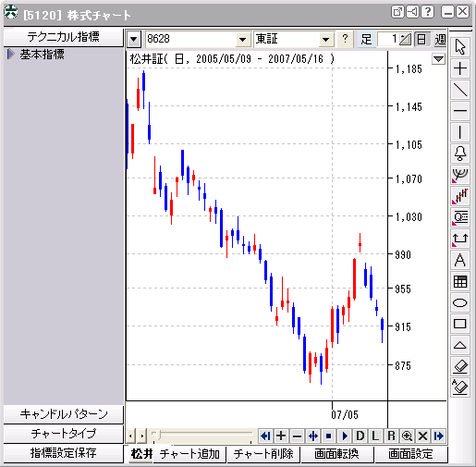Click the stock code input field 8628

(x=191, y=39)
